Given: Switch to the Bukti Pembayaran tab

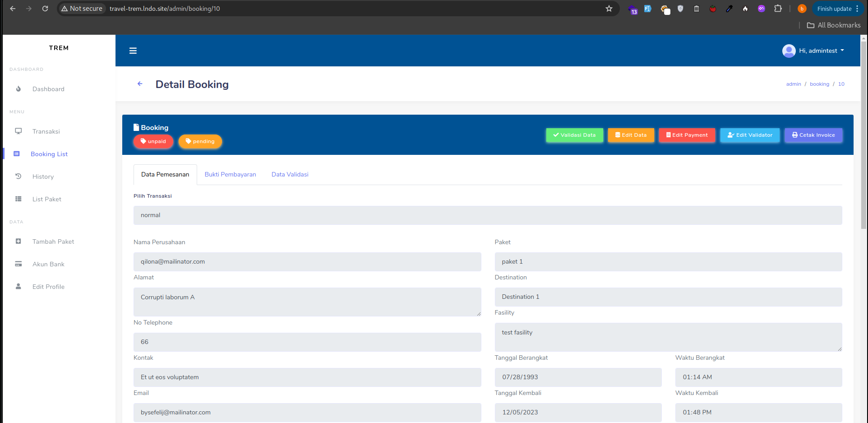Looking at the screenshot, I should 230,175.
